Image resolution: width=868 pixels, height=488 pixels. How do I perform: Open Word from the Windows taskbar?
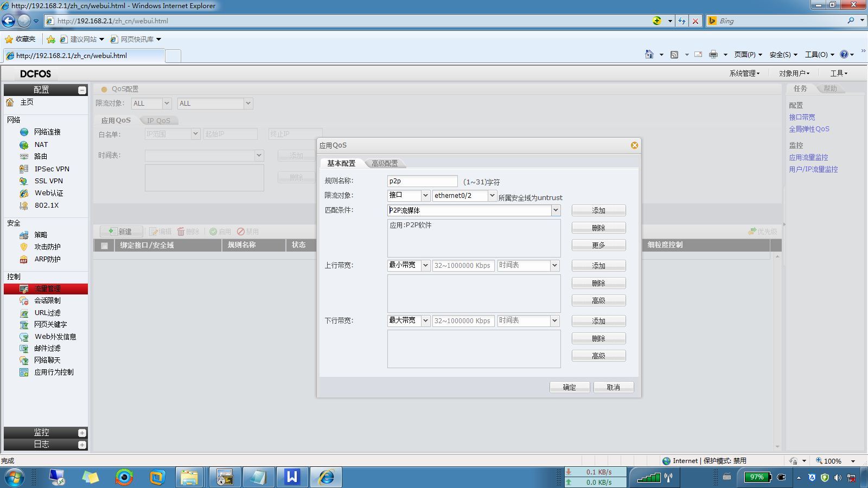coord(292,477)
